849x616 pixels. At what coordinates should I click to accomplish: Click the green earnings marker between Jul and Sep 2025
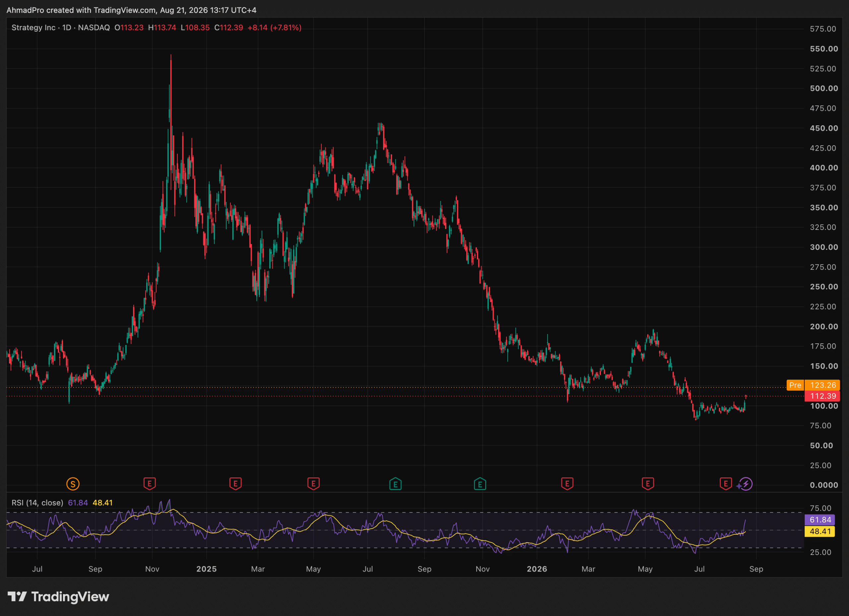[395, 484]
